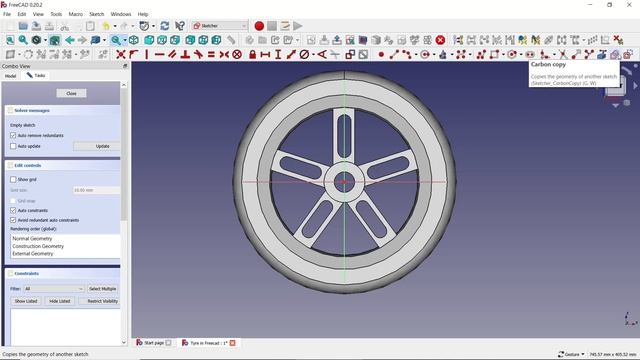Uncheck Avoid redundant auto constraints
Image resolution: width=640 pixels, height=360 pixels.
pos(13,220)
